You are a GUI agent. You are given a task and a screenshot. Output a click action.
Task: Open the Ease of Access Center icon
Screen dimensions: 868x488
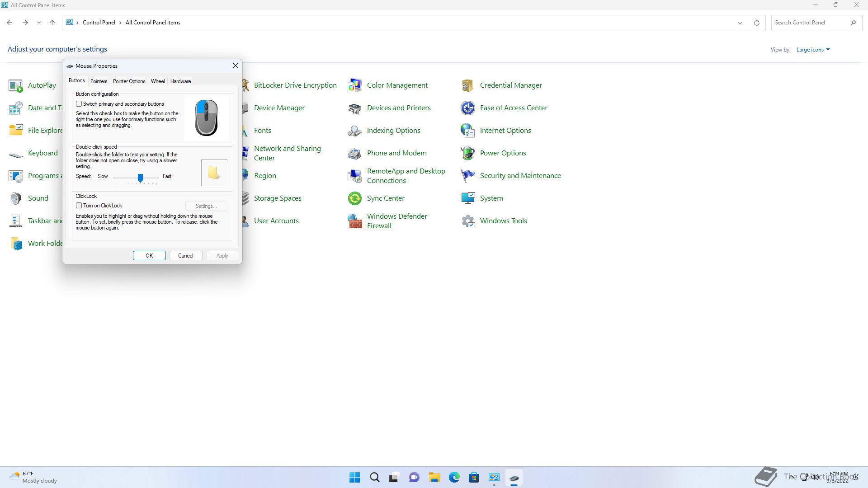coord(468,108)
